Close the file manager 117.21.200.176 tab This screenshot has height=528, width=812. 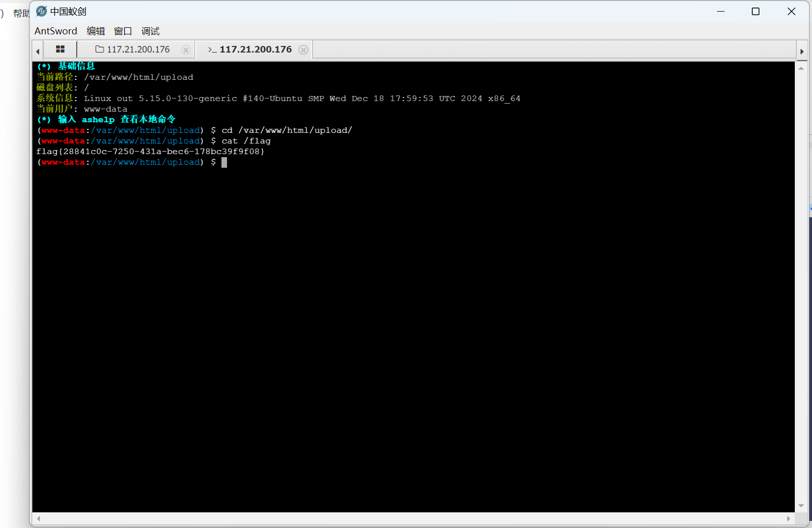point(186,50)
